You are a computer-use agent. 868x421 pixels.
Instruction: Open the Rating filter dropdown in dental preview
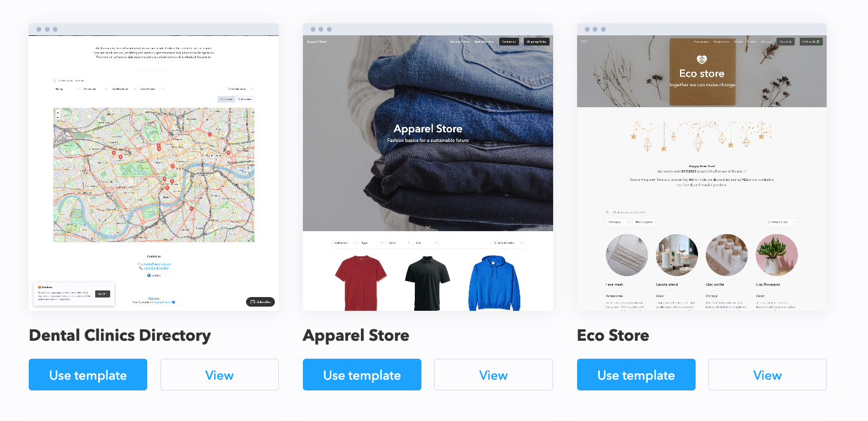66,89
